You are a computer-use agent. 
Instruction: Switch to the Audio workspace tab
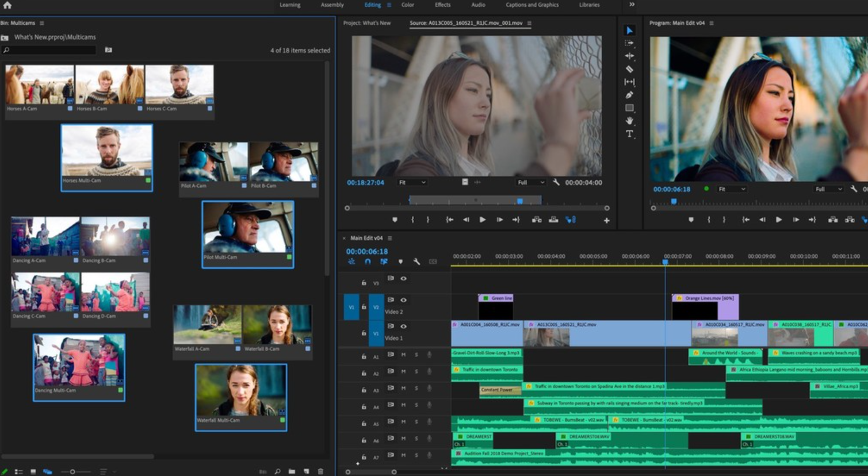click(478, 5)
